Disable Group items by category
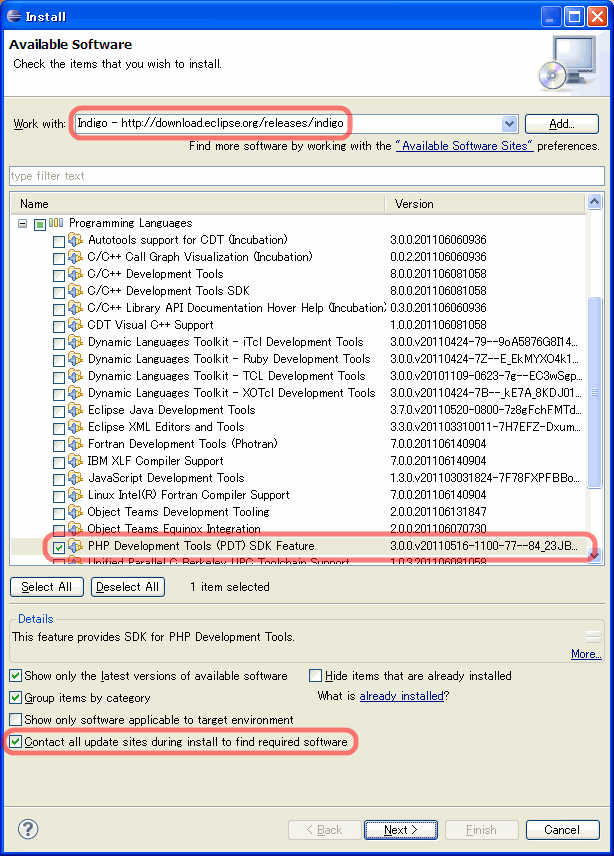 coord(16,698)
